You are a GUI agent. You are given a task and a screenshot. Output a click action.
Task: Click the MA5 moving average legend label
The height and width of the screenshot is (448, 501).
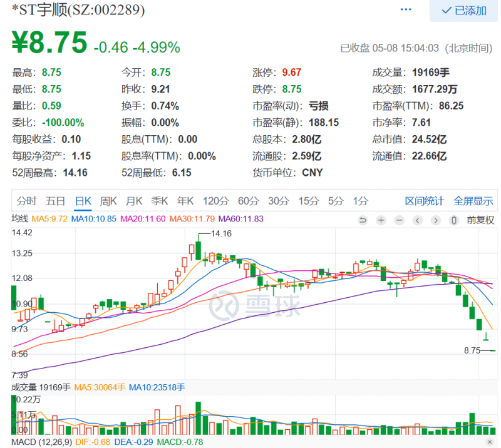point(49,219)
